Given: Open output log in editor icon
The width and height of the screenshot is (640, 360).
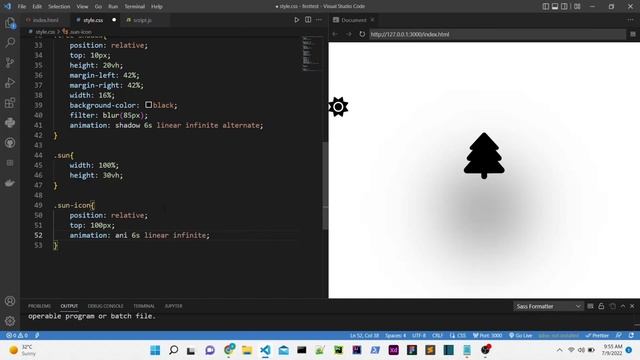Looking at the screenshot, I should point(612,306).
